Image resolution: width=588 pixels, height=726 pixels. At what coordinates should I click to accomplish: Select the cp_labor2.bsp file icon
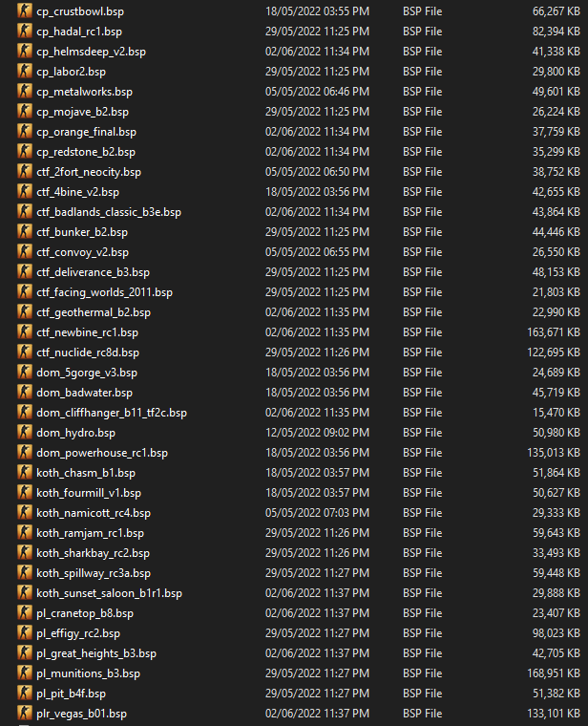click(x=25, y=71)
